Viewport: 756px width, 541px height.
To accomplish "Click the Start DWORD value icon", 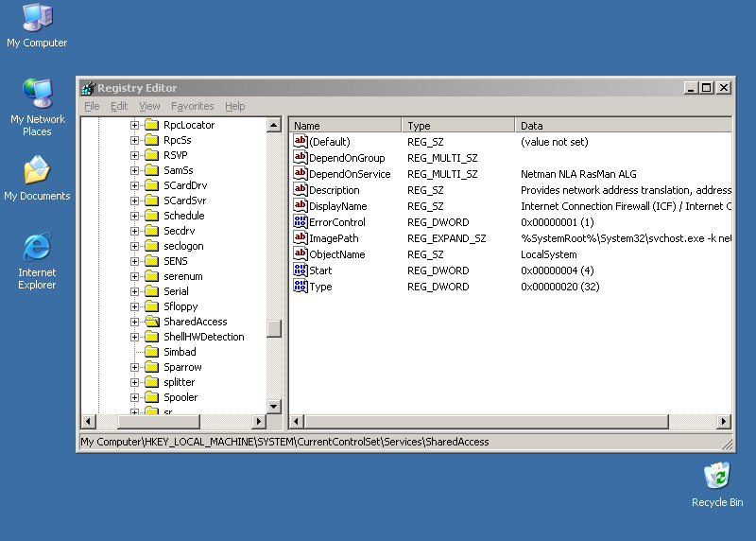I will tap(300, 270).
